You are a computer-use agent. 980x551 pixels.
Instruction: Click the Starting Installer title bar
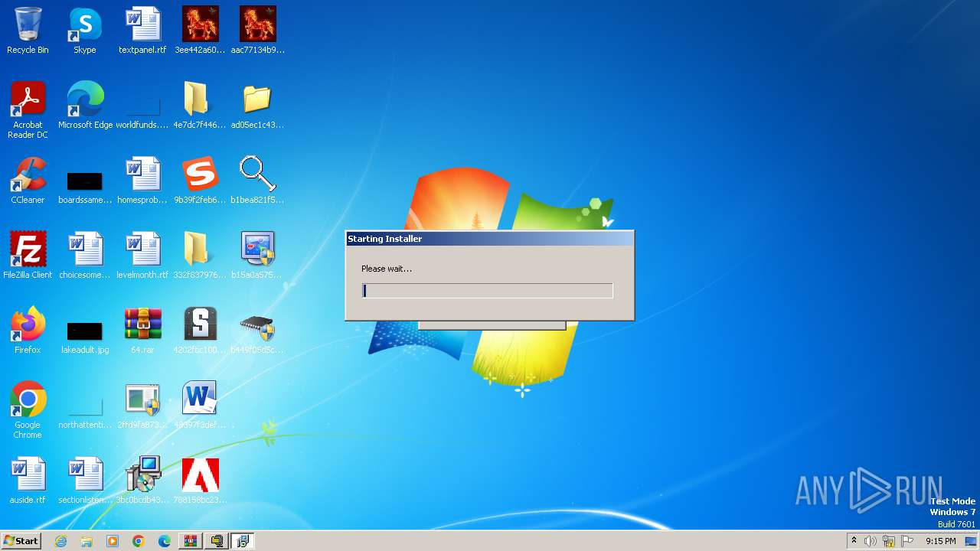[490, 239]
